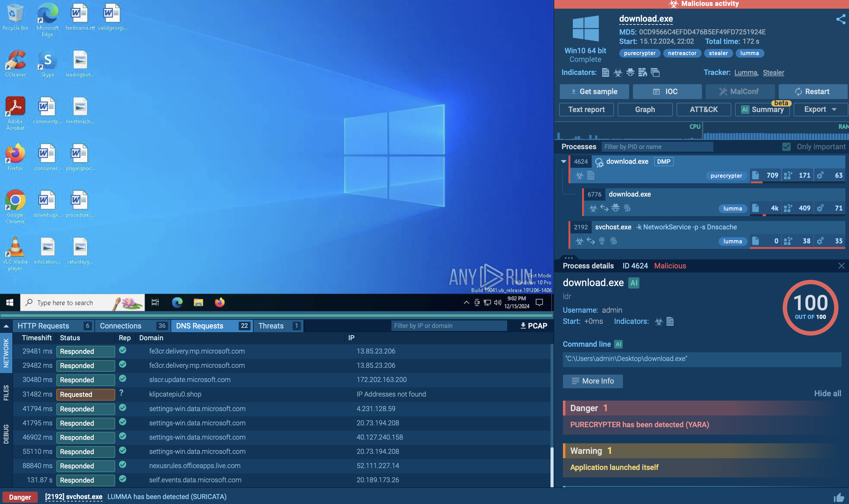Click the Get sample button
Viewport: 849px width, 504px height.
pos(594,91)
